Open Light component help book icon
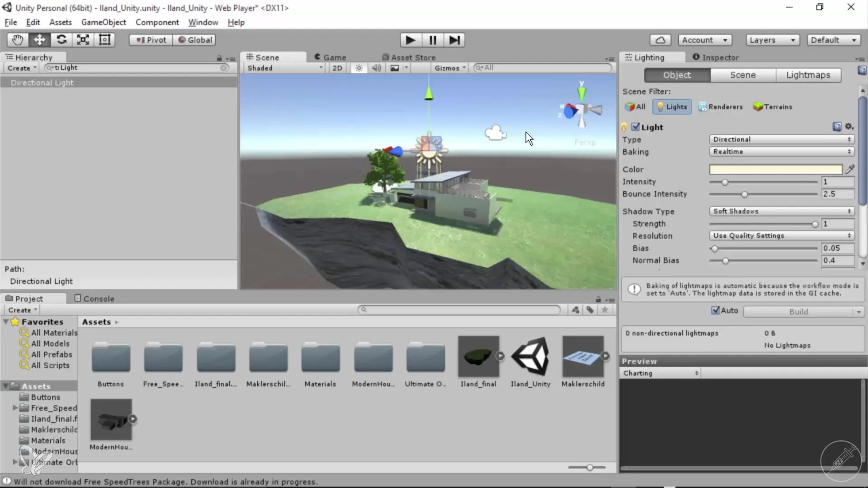868x488 pixels. click(837, 127)
